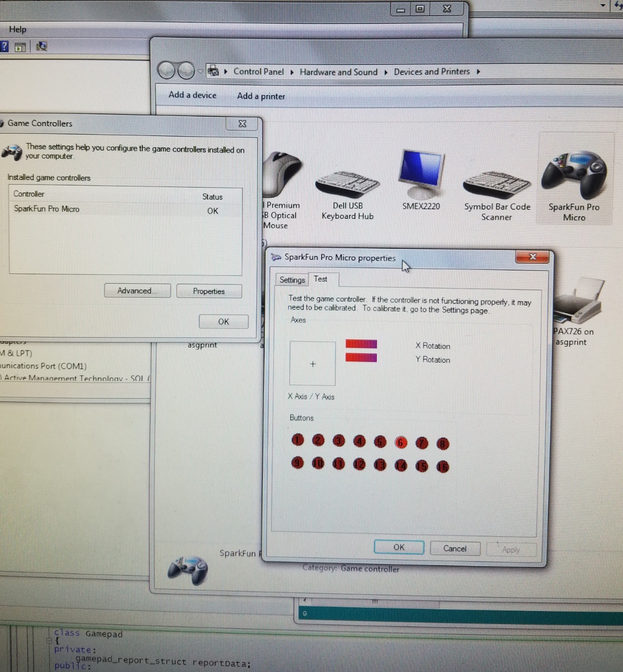Click gamepad_report_struct reportData code line

163,661
